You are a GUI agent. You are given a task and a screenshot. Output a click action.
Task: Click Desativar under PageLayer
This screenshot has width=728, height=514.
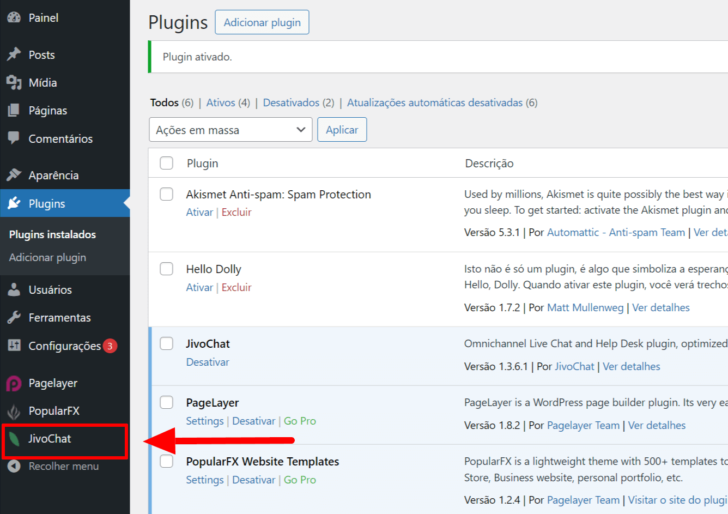[254, 421]
